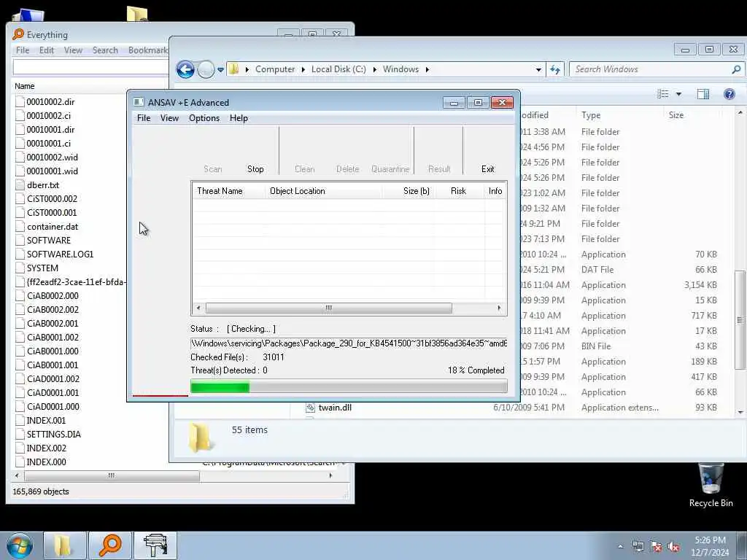Click the left arrow of ANSAV results scrollbar
The width and height of the screenshot is (747, 560).
click(198, 308)
